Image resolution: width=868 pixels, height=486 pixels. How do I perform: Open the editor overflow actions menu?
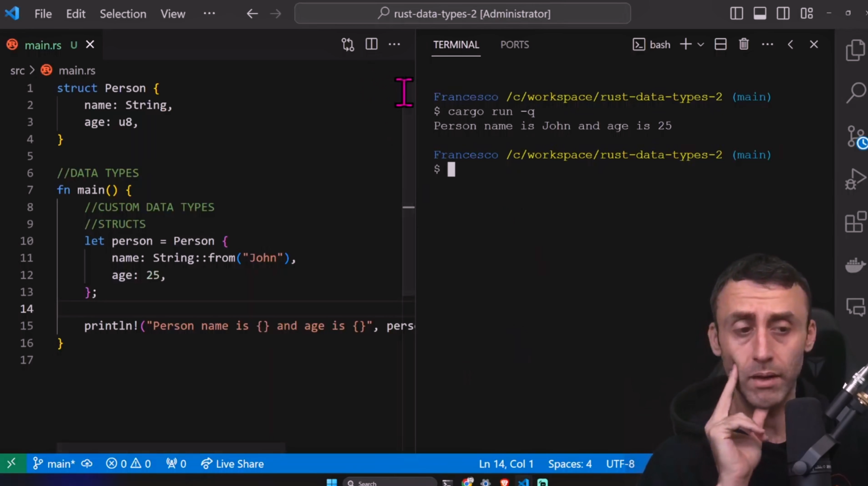click(394, 44)
